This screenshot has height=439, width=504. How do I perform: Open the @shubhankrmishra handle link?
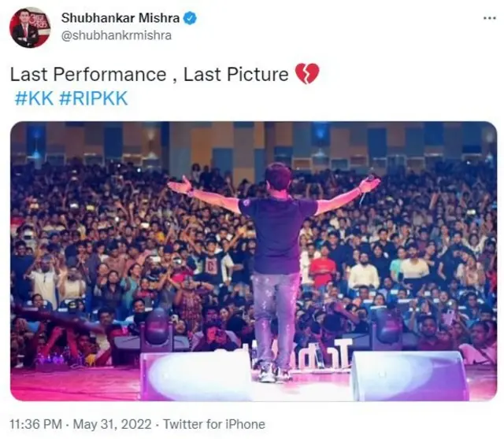coord(116,35)
